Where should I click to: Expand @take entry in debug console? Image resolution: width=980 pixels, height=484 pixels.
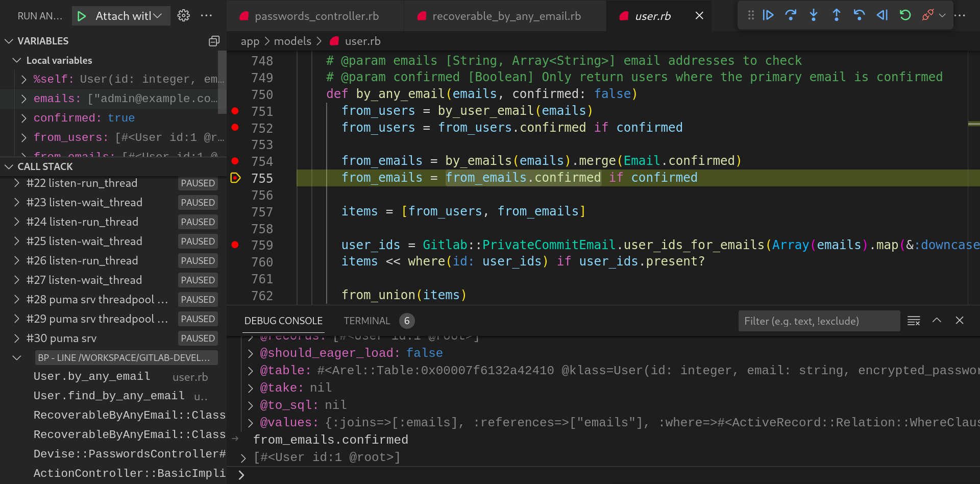click(x=250, y=388)
